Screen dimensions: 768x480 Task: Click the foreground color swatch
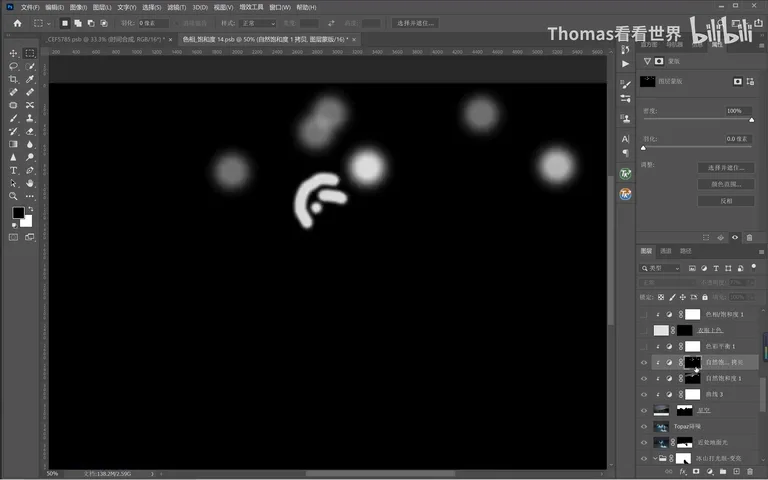click(x=18, y=213)
